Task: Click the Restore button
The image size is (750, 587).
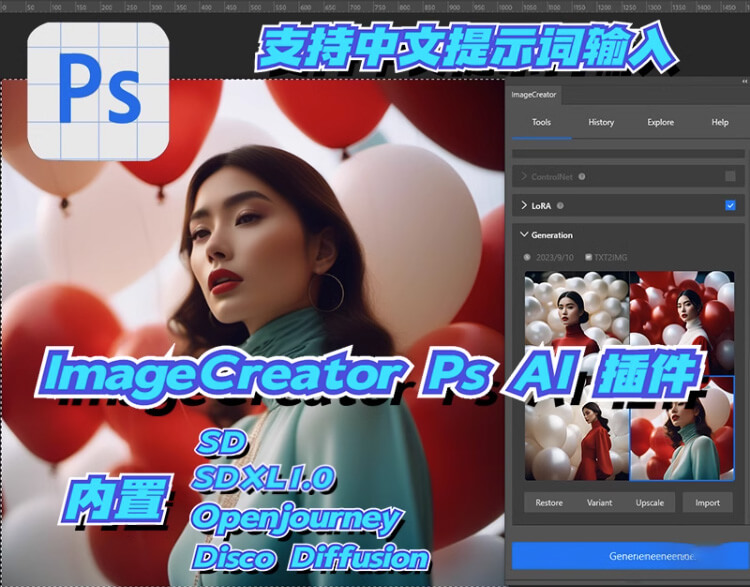Action: [549, 503]
